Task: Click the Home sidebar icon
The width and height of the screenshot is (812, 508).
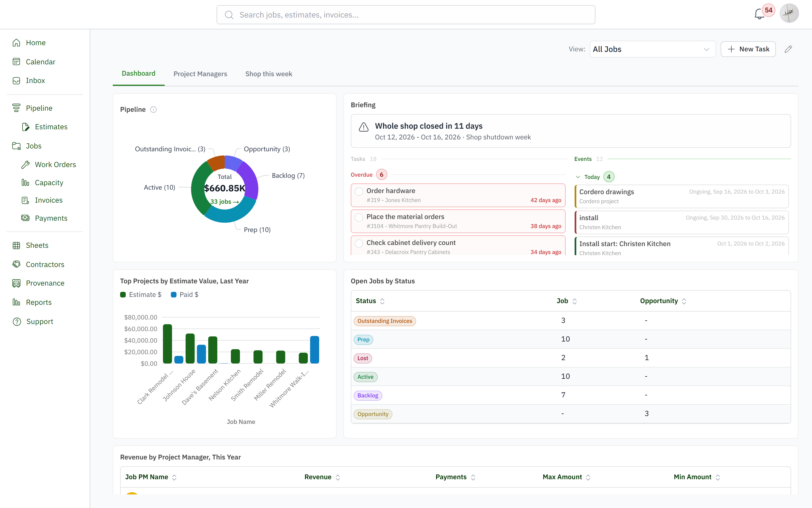Action: point(16,43)
